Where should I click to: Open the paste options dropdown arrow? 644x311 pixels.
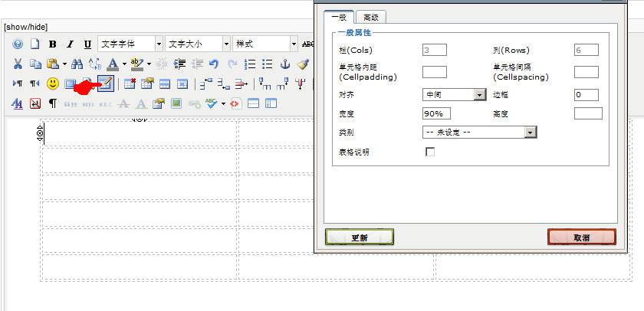pyautogui.click(x=65, y=64)
